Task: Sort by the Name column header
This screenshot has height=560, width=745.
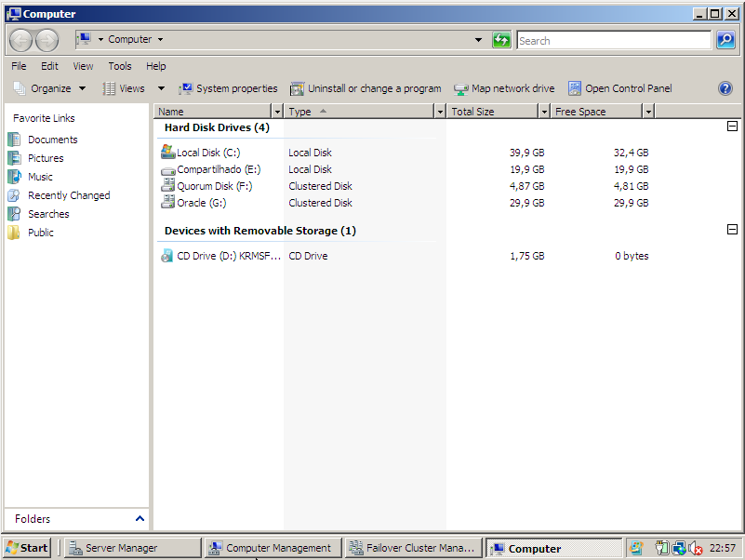Action: 213,112
